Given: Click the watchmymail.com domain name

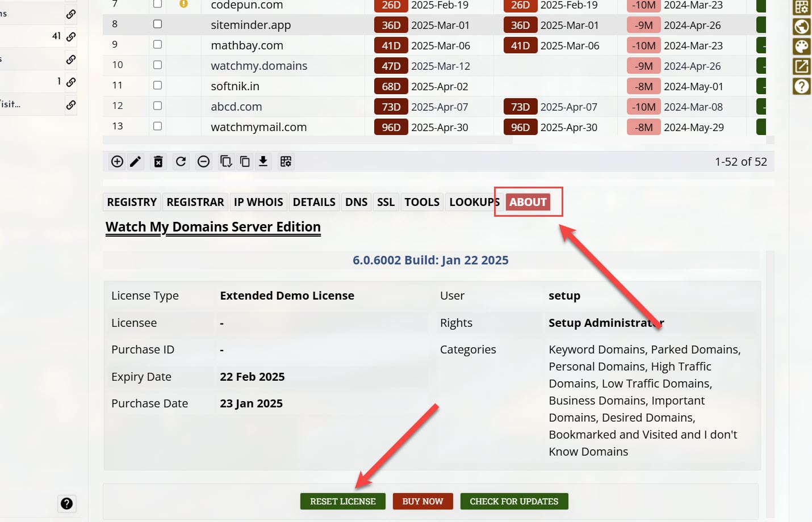Looking at the screenshot, I should coord(258,127).
